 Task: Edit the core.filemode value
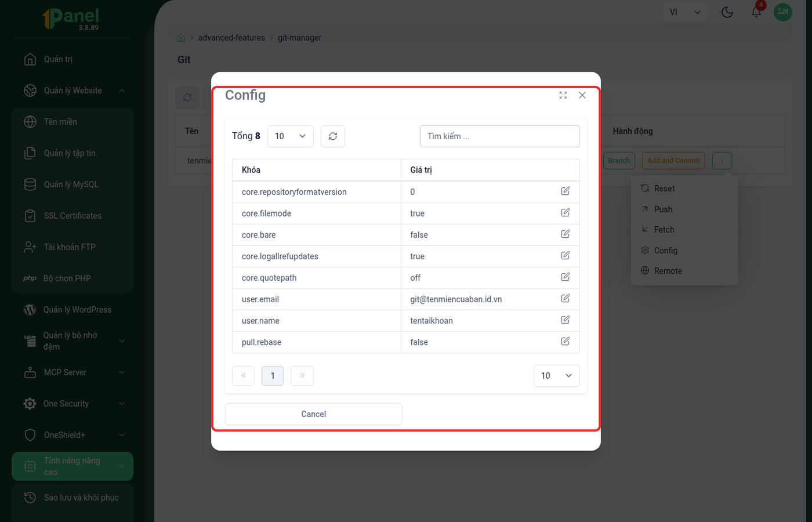pos(565,213)
